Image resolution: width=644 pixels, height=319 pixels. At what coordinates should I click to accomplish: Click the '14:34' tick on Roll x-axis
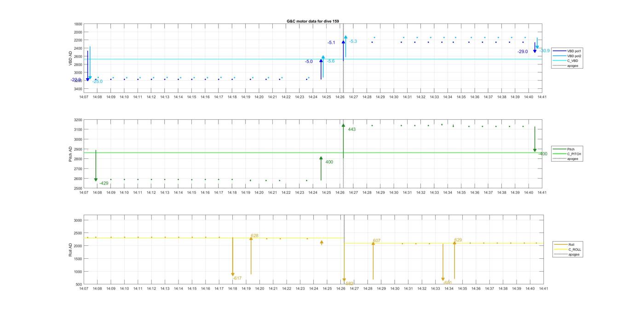click(449, 289)
